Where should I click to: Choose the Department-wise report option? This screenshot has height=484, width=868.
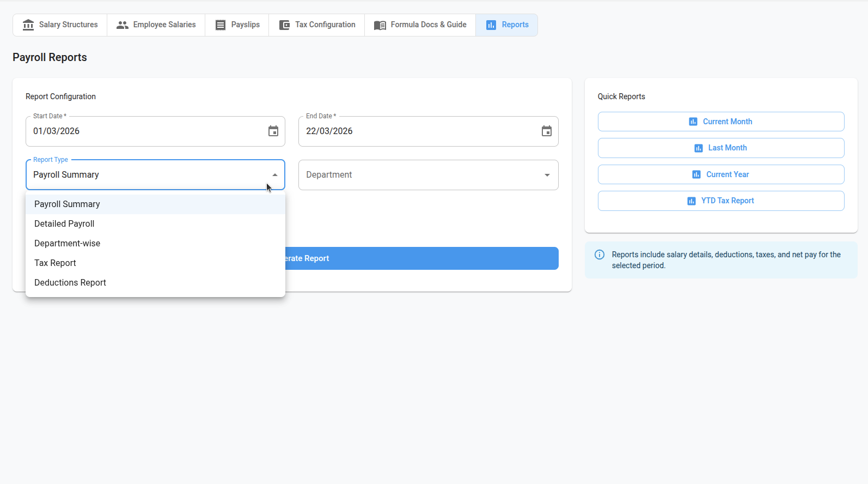click(x=67, y=243)
